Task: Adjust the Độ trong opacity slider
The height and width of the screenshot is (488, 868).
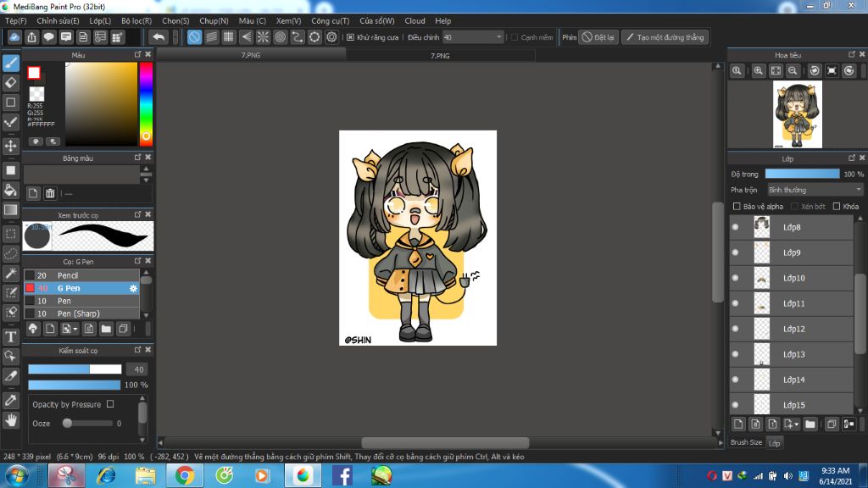Action: point(802,174)
